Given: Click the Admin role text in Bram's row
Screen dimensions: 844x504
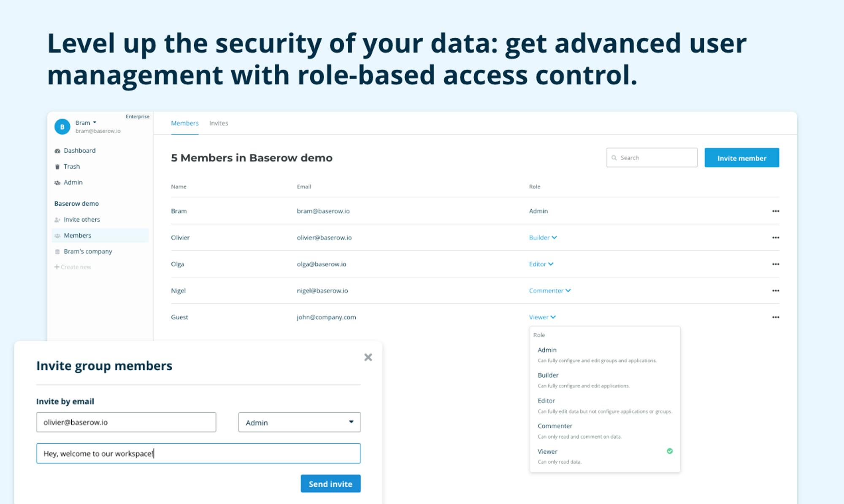Looking at the screenshot, I should coord(538,211).
